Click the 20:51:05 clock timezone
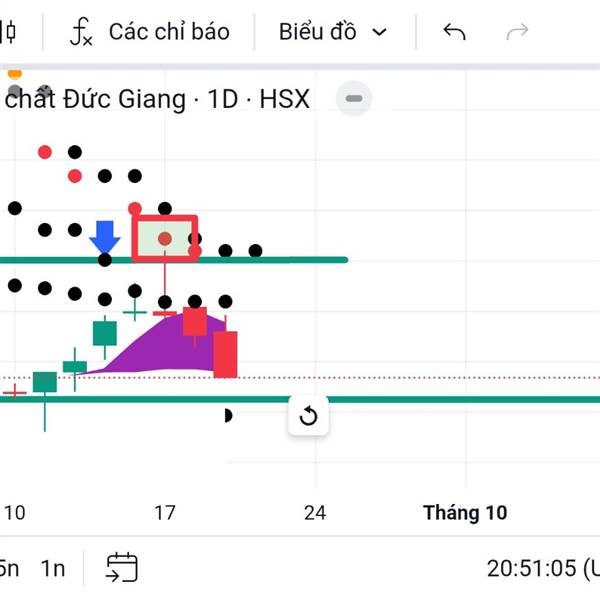 coord(543,568)
